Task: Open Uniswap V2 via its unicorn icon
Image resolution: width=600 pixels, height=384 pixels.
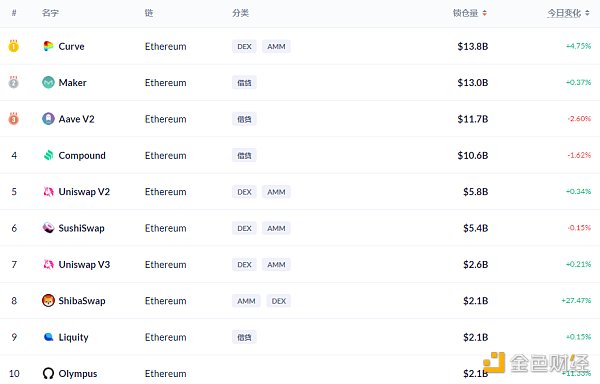Action: pos(48,191)
